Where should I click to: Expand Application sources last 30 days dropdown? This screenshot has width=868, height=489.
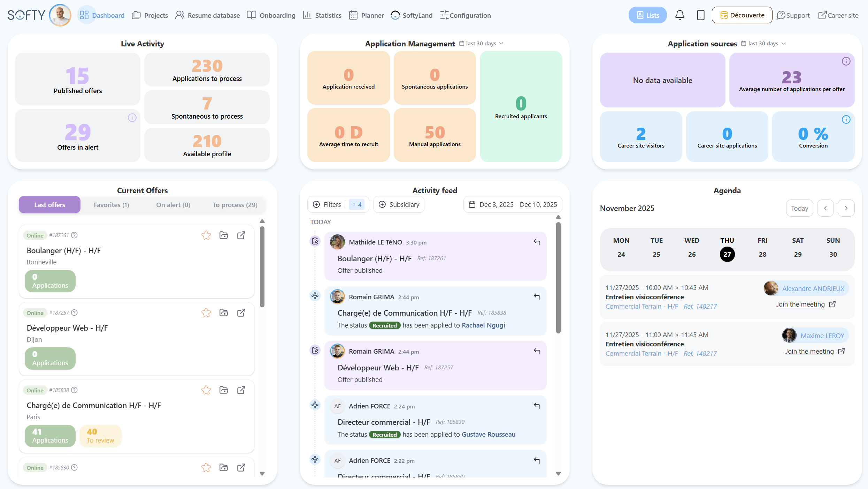pos(763,44)
